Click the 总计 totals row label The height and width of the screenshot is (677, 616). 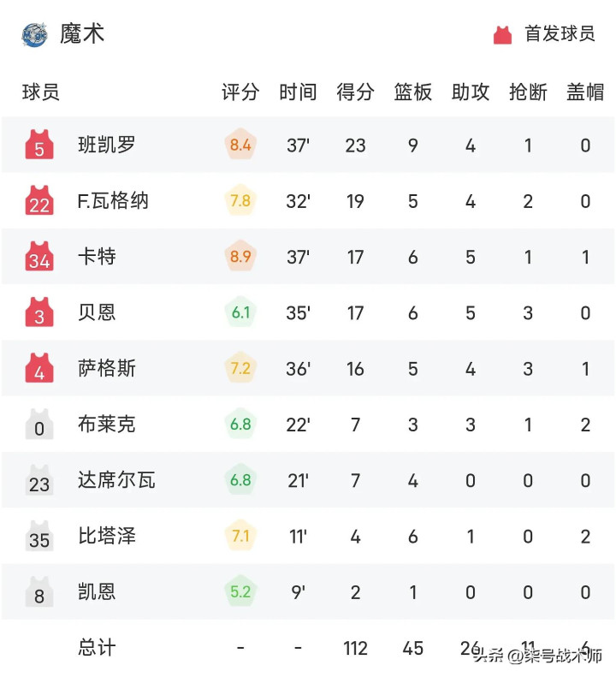click(x=97, y=648)
